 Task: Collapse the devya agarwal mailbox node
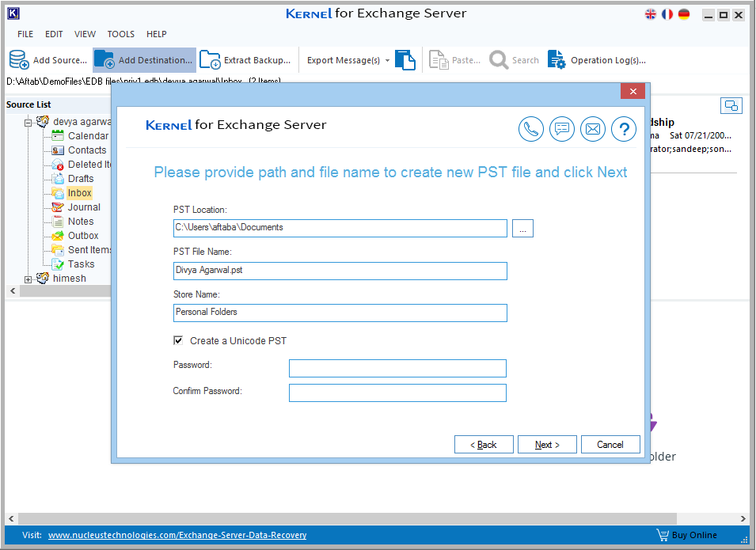(28, 123)
